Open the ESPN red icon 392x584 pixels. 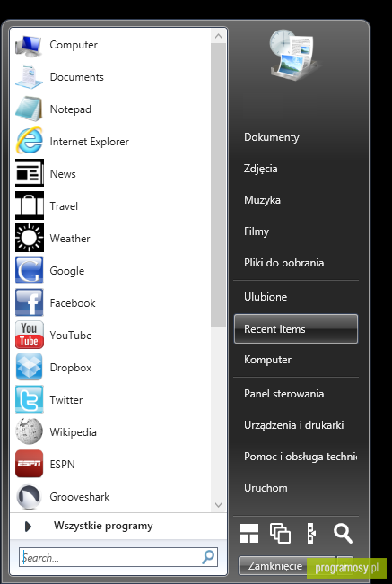coord(29,464)
